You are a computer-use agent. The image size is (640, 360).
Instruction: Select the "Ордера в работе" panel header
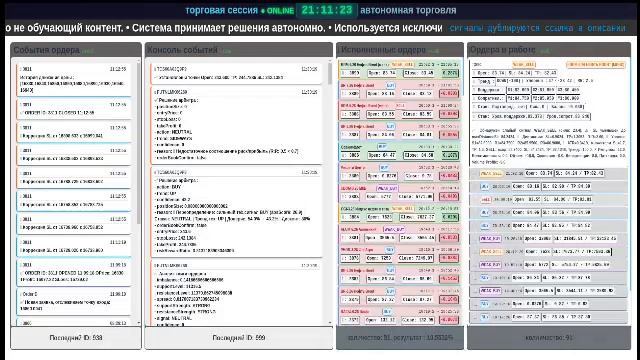pos(549,50)
